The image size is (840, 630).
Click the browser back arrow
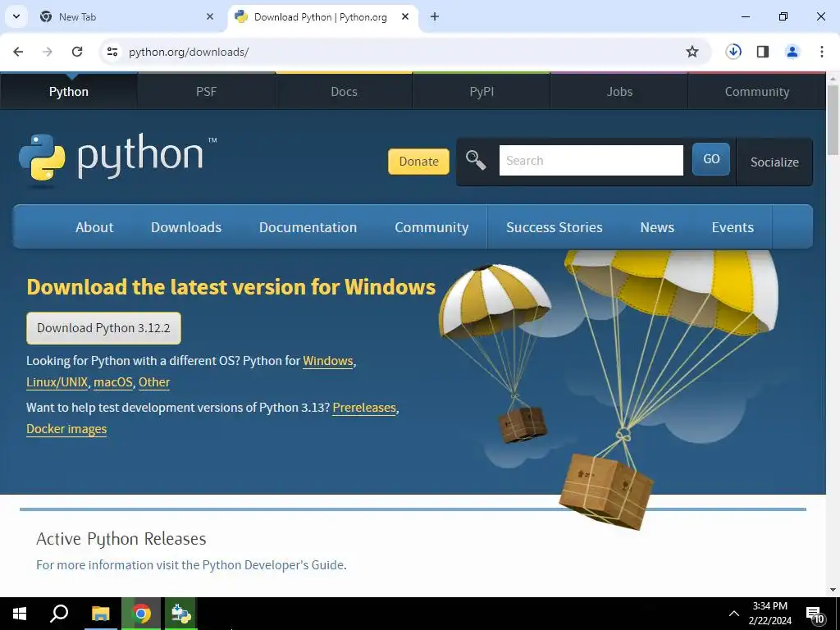tap(18, 52)
